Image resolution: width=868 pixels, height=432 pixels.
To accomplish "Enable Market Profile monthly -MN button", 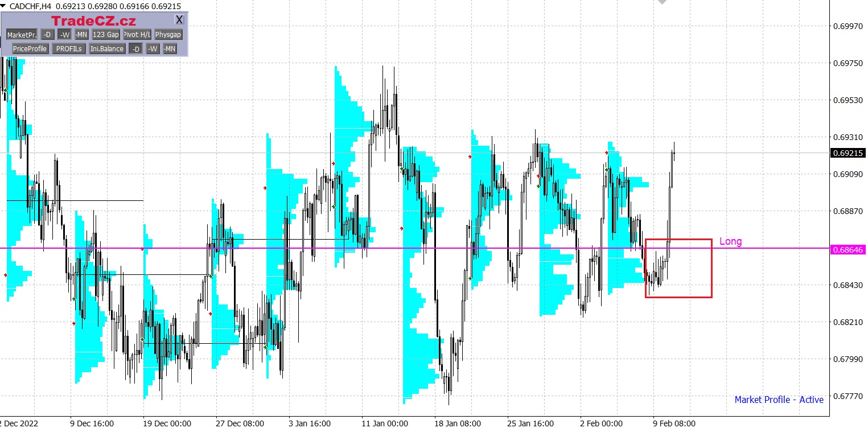I will pyautogui.click(x=81, y=35).
